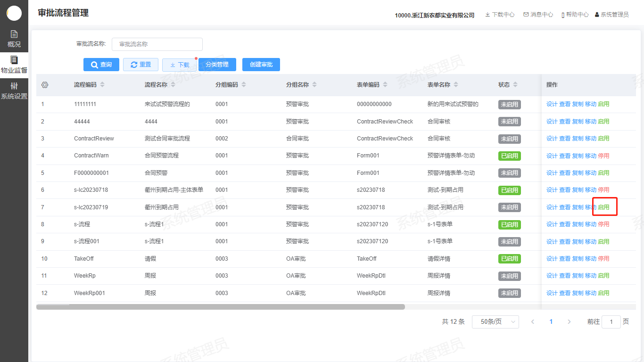Screen dimensions: 644x362
Task: Click the 下载中心 download icon
Action: click(x=488, y=15)
